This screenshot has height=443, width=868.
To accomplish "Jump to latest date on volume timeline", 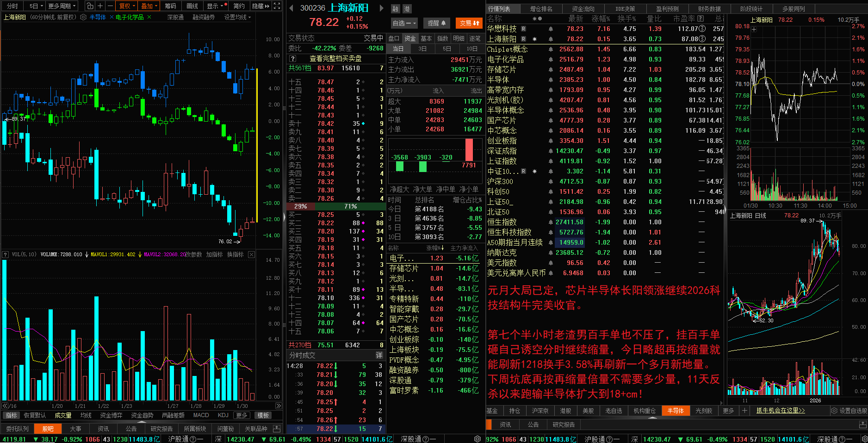I will [278, 406].
